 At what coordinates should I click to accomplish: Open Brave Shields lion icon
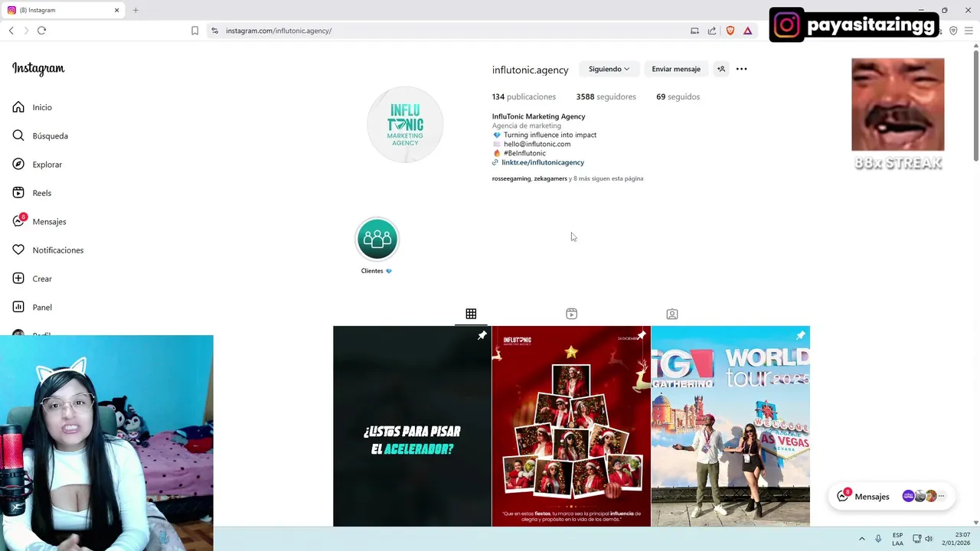730,31
